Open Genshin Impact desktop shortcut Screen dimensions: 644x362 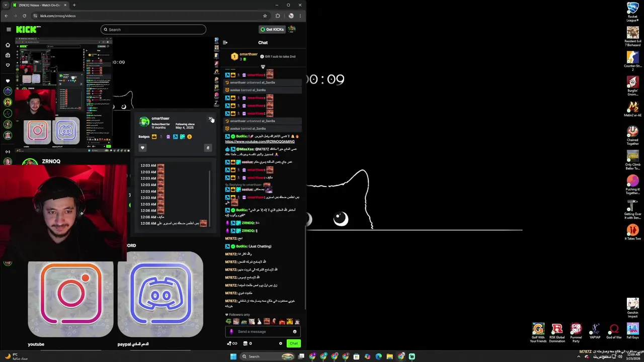pos(632,308)
